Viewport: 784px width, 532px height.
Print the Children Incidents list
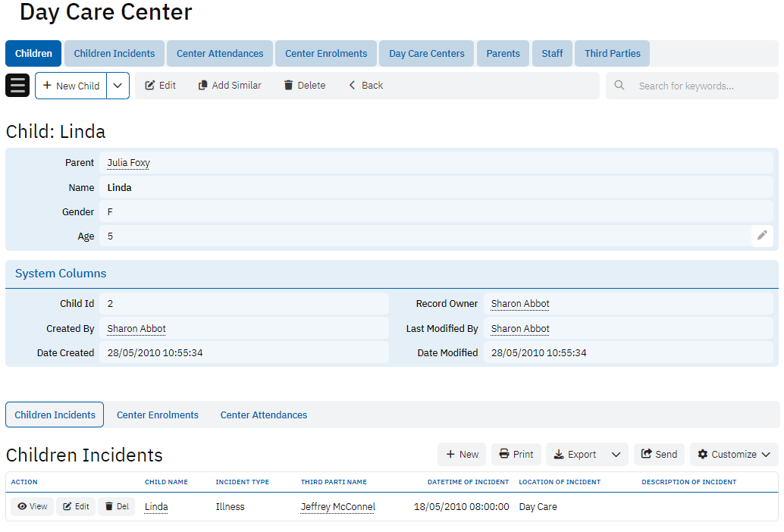pyautogui.click(x=516, y=455)
